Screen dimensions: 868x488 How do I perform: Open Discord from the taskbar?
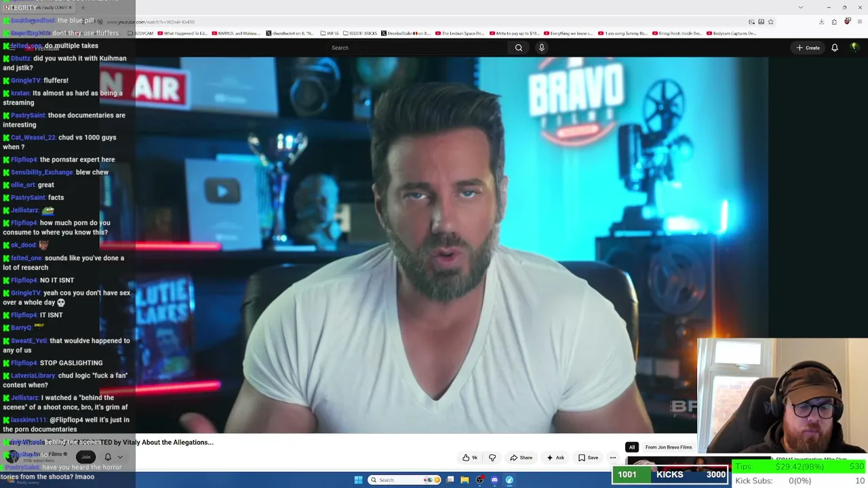tap(494, 480)
